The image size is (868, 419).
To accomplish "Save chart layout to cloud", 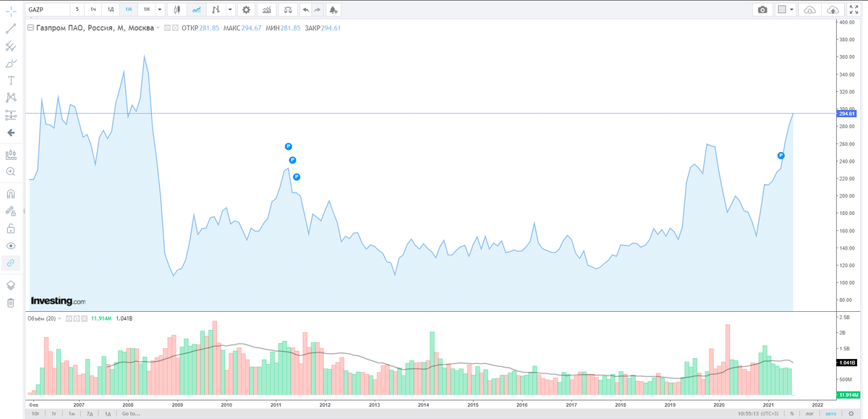I will pyautogui.click(x=832, y=9).
